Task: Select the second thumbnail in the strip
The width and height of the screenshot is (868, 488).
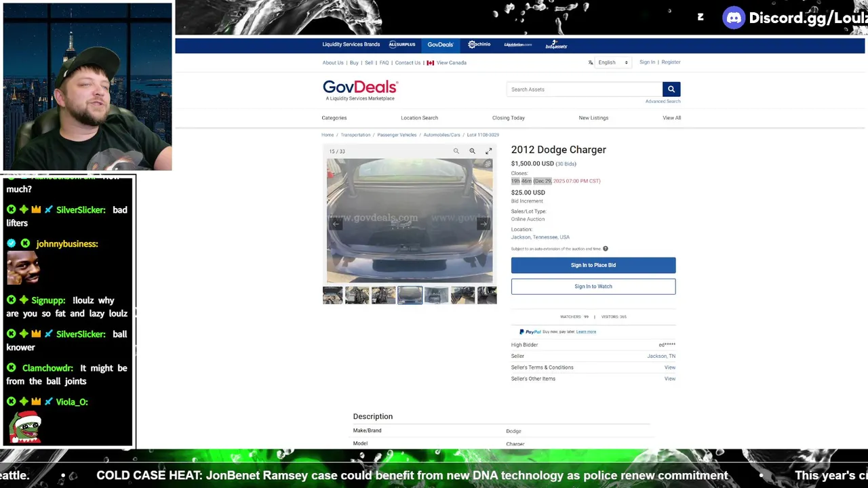Action: (357, 295)
